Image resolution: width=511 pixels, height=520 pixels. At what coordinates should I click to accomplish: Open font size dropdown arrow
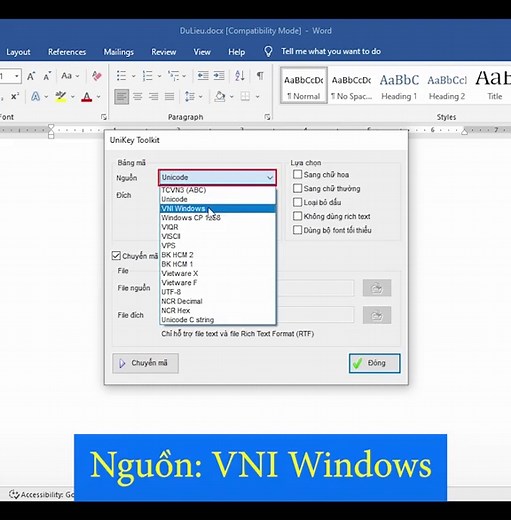[17, 76]
